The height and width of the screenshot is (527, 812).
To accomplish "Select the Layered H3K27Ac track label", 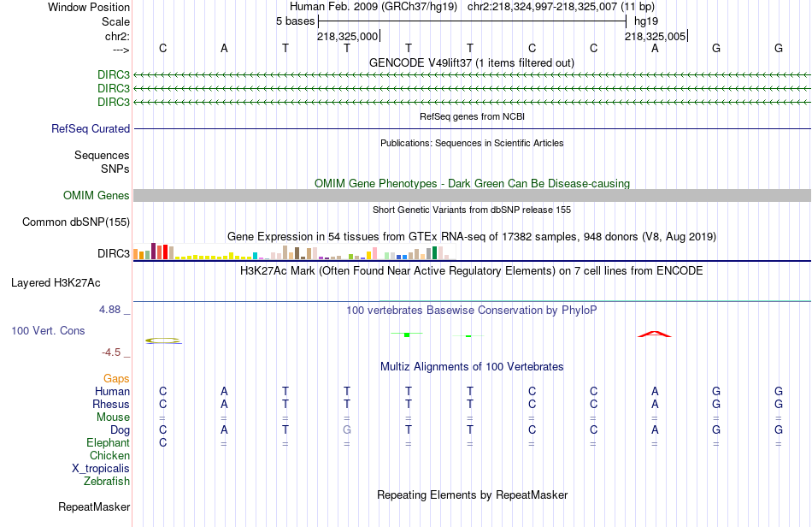I will click(56, 283).
